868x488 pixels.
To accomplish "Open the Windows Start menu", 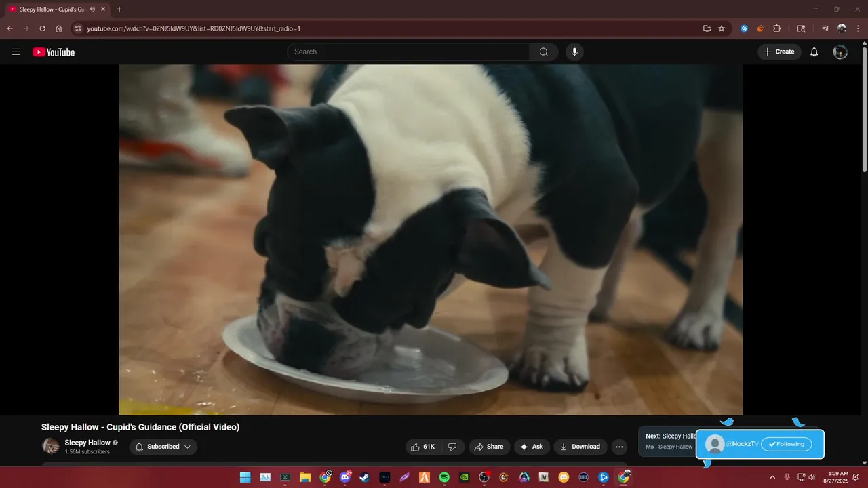I will pos(245,477).
